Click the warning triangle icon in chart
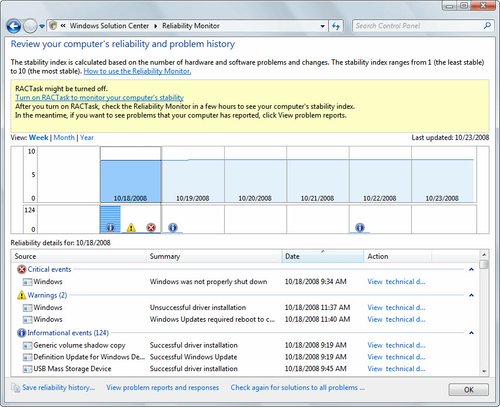The height and width of the screenshot is (407, 500). (x=131, y=228)
